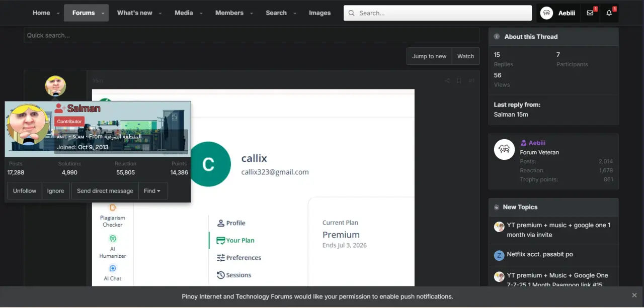
Task: Click the top Search input field
Action: pos(438,13)
